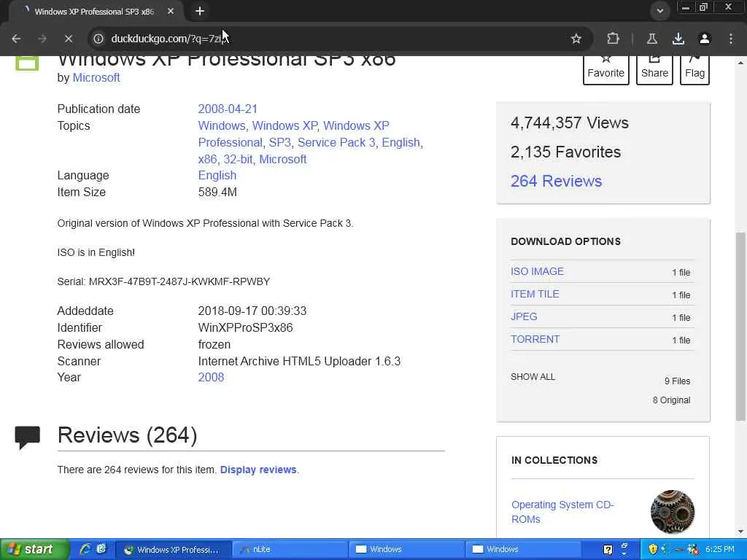Click the gears collection thumbnail
The image size is (747, 560).
(x=672, y=512)
